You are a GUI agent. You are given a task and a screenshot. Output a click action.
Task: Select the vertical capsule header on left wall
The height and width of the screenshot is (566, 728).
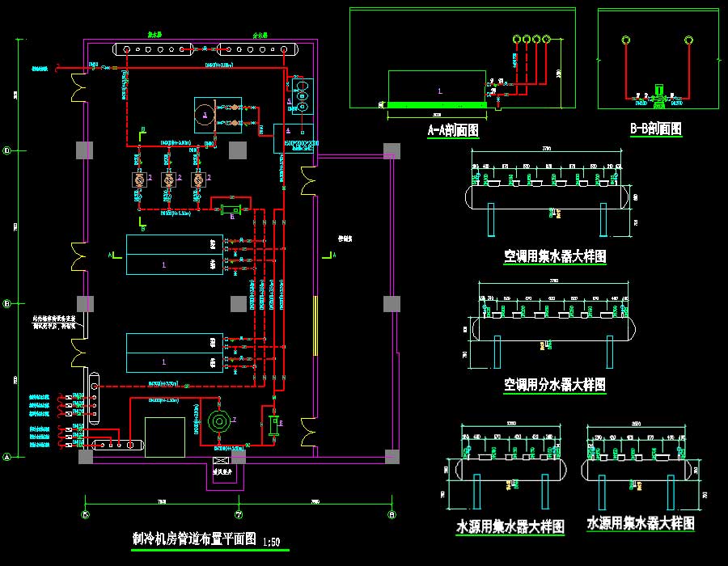(x=95, y=398)
